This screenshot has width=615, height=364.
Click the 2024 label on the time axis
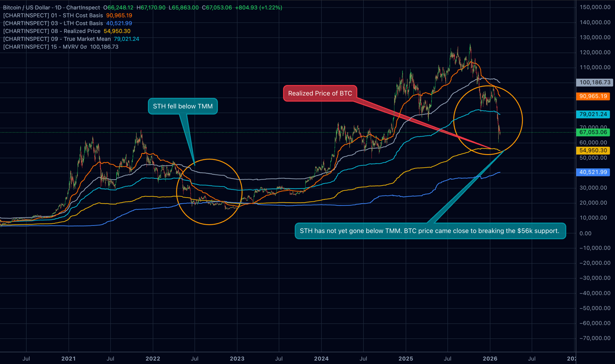[x=321, y=359]
